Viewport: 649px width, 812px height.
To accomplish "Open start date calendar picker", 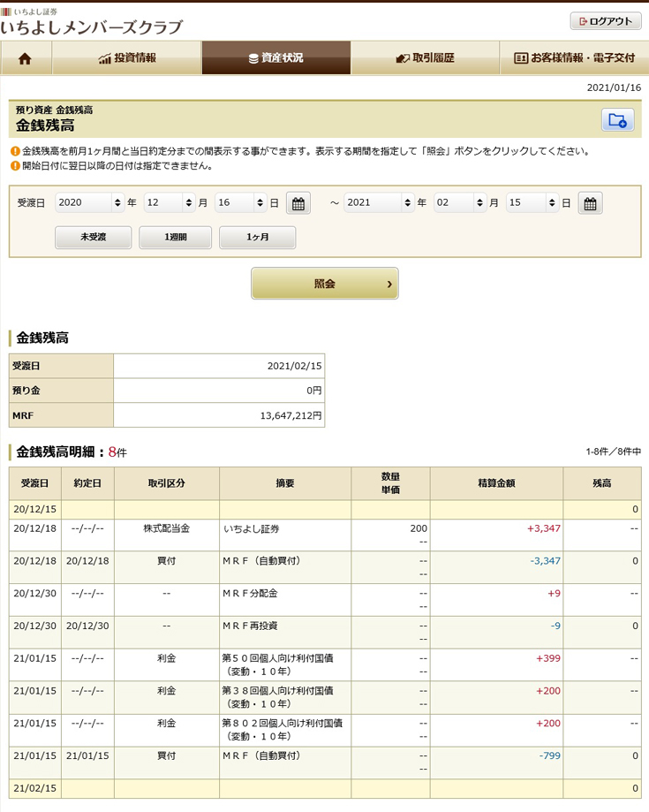I will coord(298,203).
